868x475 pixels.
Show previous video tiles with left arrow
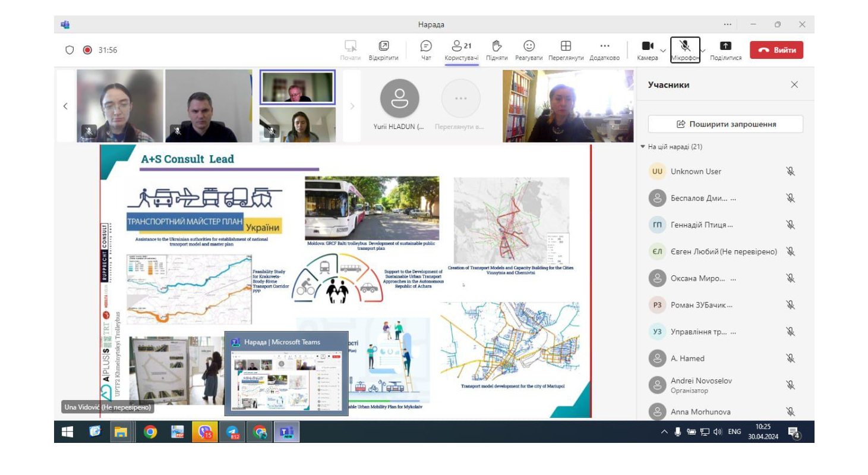point(65,106)
